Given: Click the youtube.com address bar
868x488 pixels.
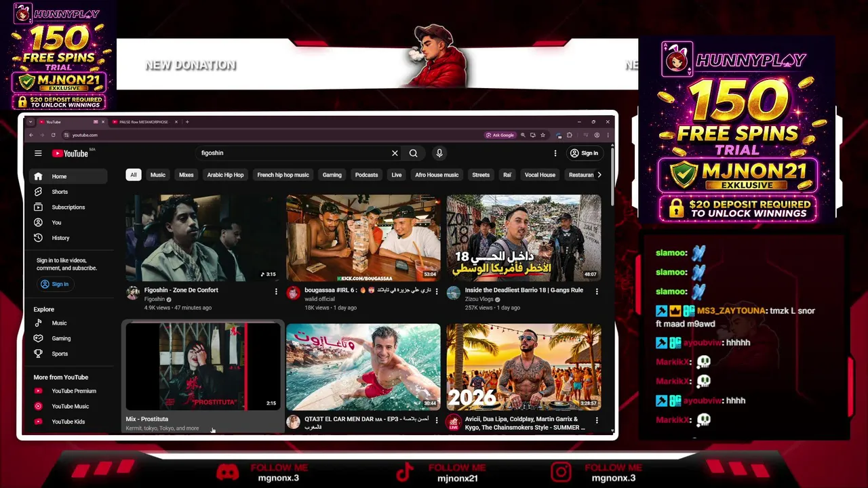Looking at the screenshot, I should 271,135.
